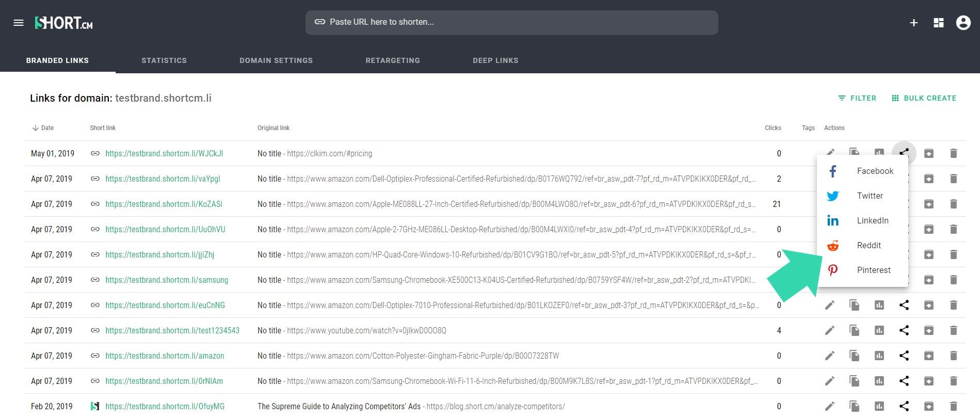Viewport: 980px width, 418px height.
Task: Delete the KoZASi link
Action: 954,204
